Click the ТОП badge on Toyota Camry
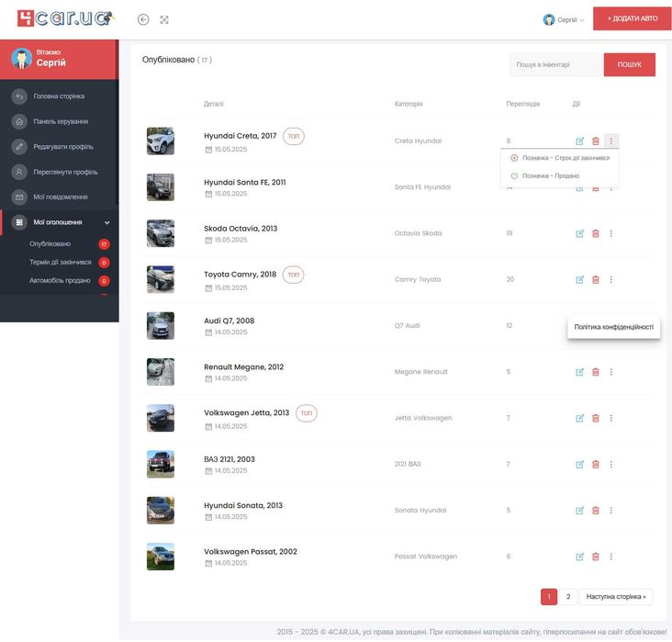672x642 pixels. [293, 275]
